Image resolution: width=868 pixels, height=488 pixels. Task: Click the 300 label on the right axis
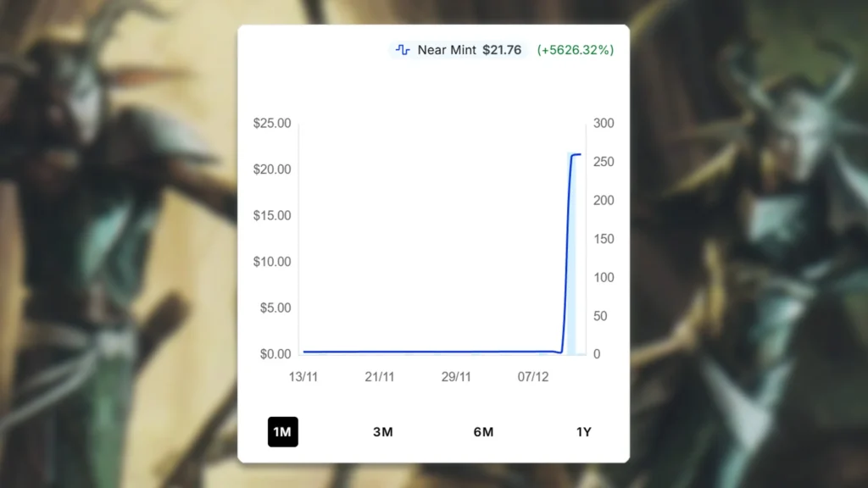coord(602,123)
